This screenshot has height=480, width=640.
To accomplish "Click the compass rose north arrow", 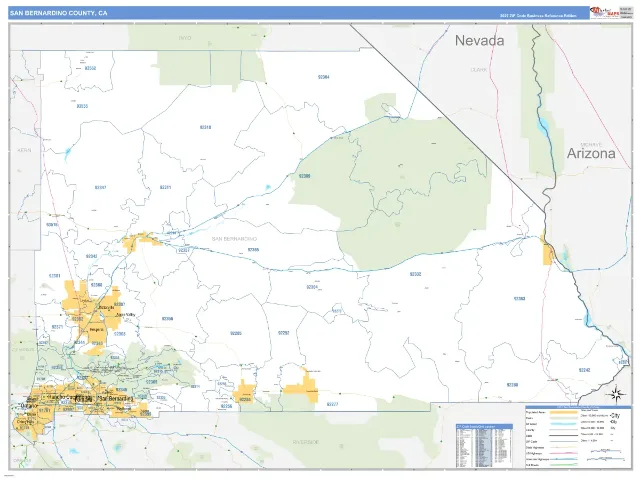I will [616, 394].
